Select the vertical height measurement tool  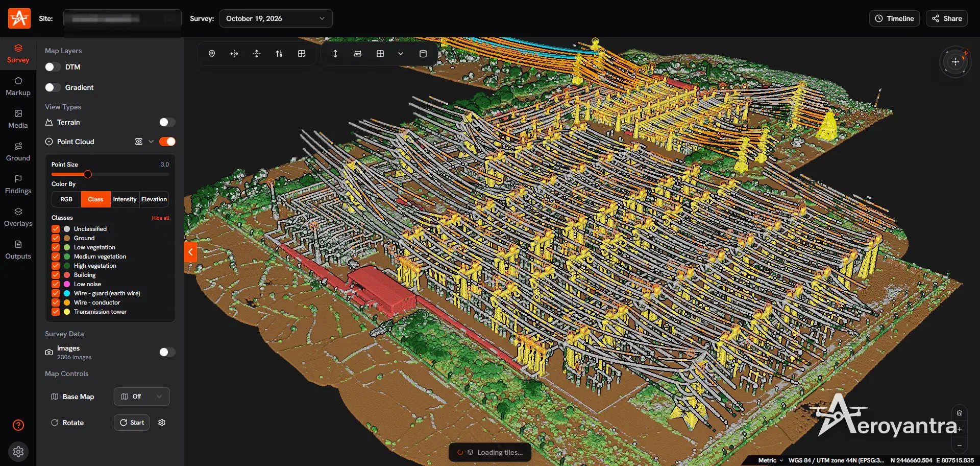[x=335, y=54]
